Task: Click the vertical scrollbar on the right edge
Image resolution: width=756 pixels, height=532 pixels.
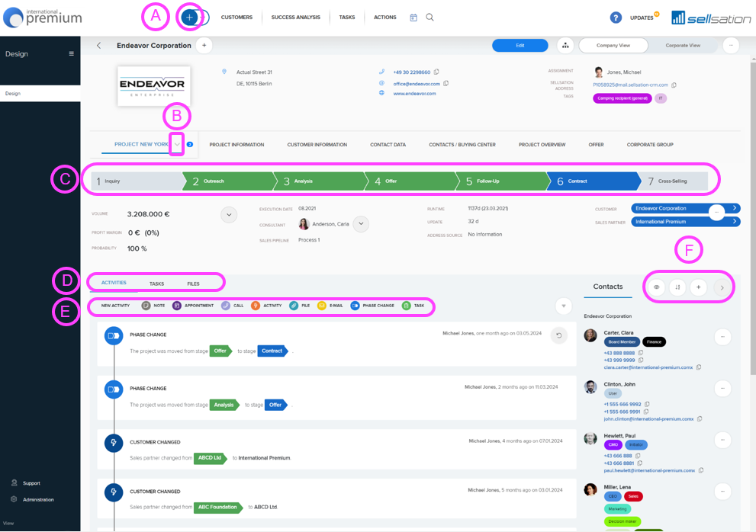Action: point(753,217)
